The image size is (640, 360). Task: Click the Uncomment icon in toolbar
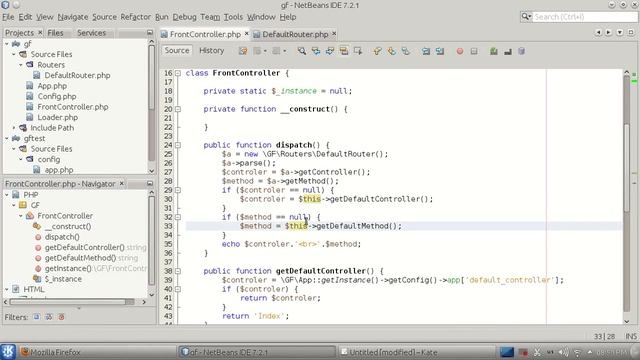508,51
